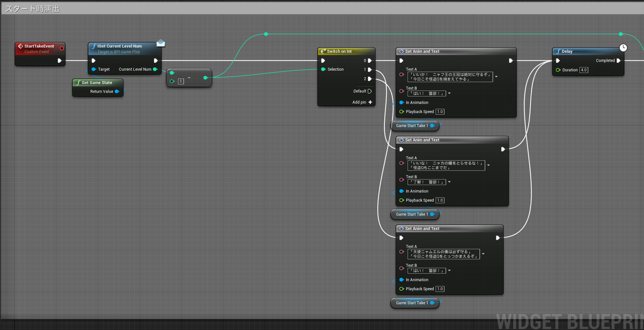This screenshot has height=330, width=644.
Task: Click the envelope icon on Get Current Level Num
Action: pyautogui.click(x=161, y=43)
